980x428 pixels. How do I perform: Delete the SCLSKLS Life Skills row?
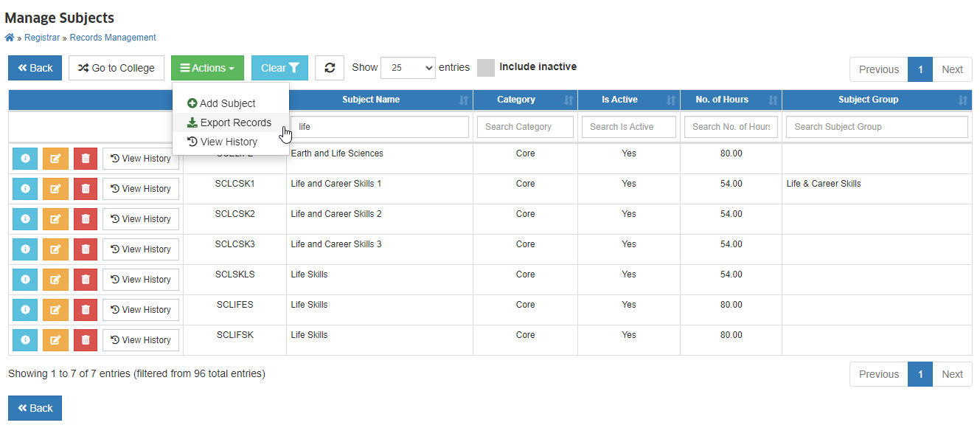coord(86,280)
